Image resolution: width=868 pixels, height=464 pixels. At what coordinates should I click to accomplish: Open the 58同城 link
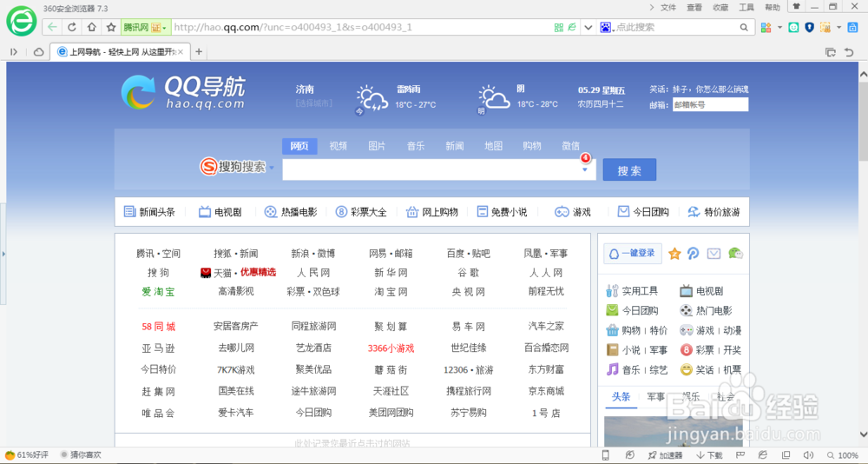158,327
